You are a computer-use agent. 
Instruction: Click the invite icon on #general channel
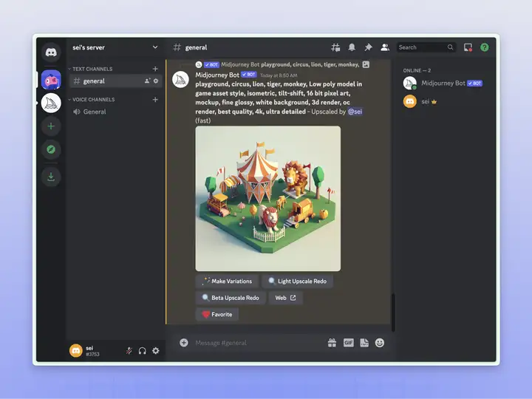tap(147, 81)
